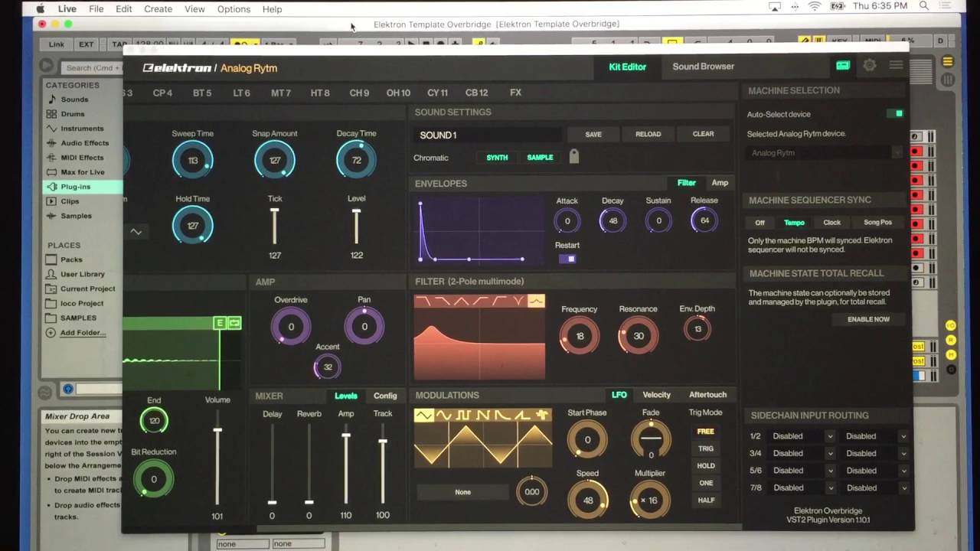
Task: Click the chromatic lock icon
Action: click(x=574, y=156)
